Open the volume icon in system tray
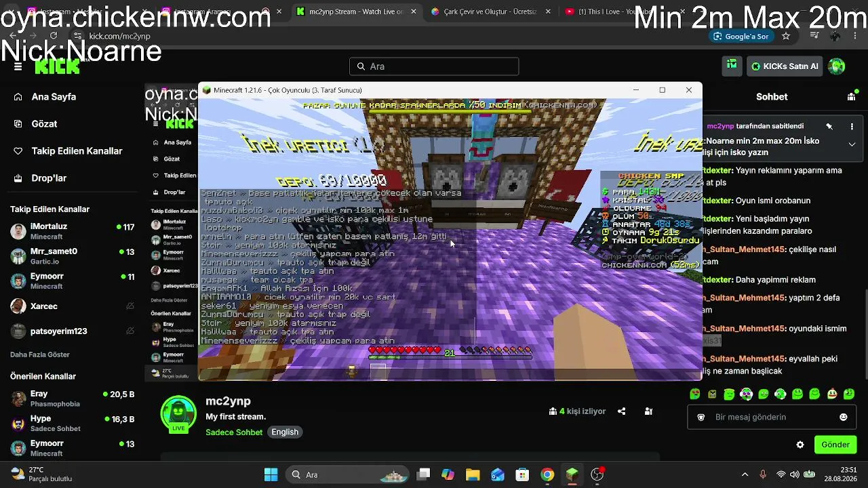868x488 pixels. pos(795,474)
